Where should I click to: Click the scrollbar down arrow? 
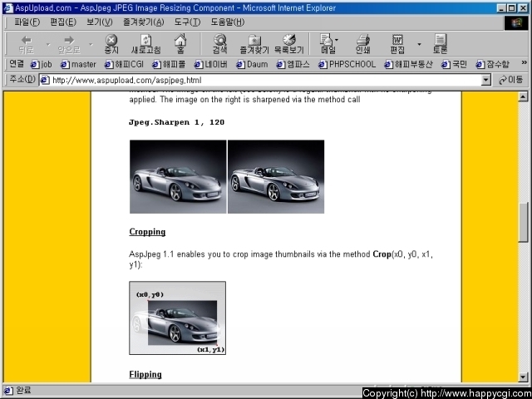[523, 377]
